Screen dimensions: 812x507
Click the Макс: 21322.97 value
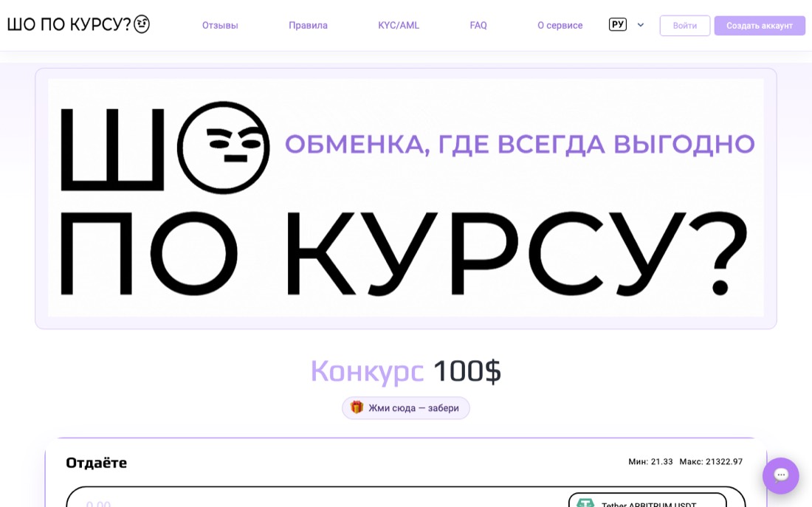[711, 461]
